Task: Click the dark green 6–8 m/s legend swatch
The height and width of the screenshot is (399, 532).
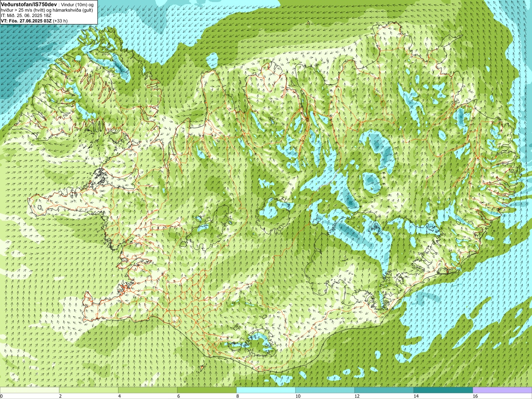Action: pyautogui.click(x=207, y=390)
